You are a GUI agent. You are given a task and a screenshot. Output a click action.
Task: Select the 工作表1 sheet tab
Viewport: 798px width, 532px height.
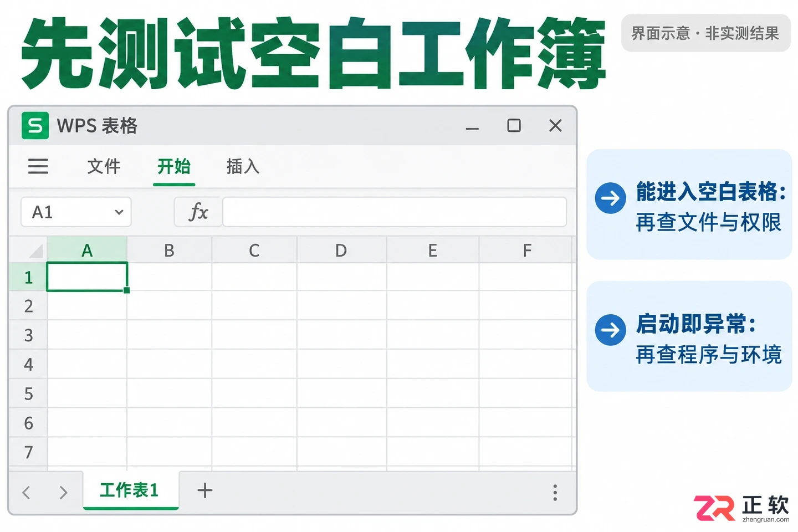click(131, 490)
